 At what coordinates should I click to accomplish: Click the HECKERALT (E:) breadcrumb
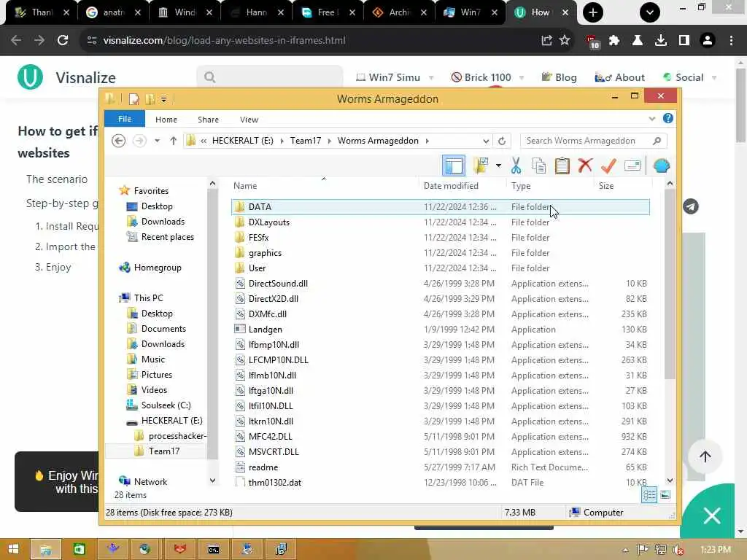[242, 141]
